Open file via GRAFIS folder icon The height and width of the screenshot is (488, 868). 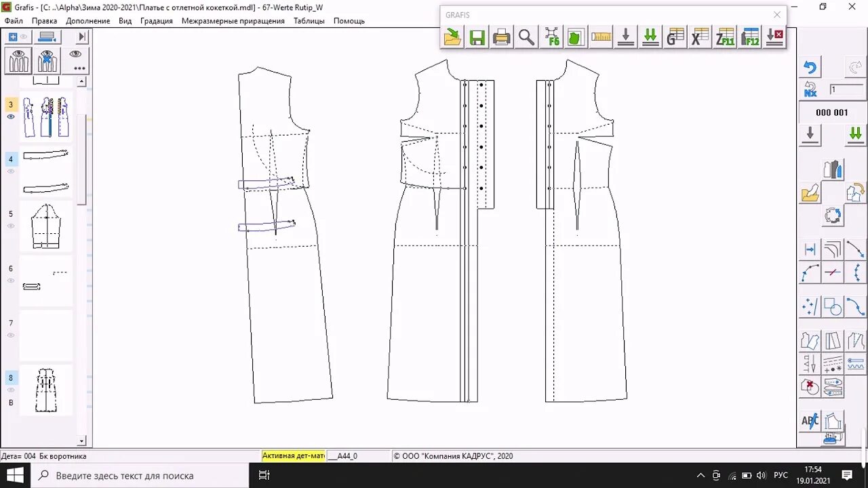[x=453, y=37]
